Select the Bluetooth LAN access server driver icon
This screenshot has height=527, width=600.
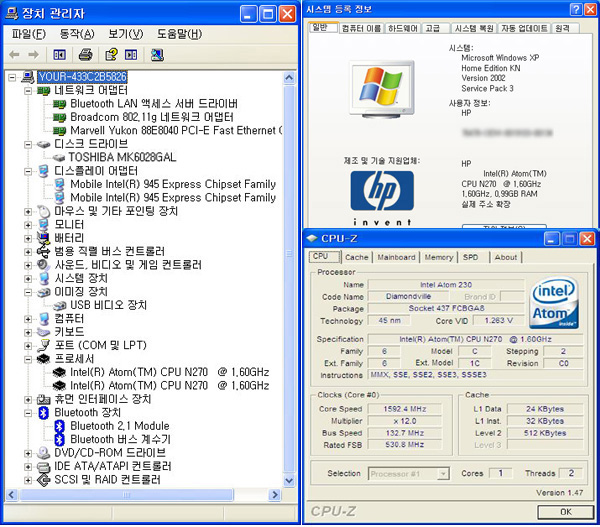click(59, 104)
